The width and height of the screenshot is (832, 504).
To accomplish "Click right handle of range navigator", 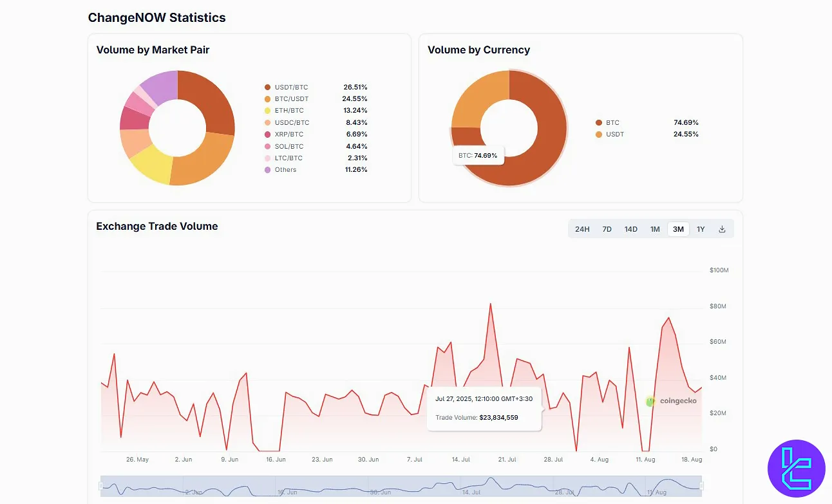I will (x=702, y=485).
